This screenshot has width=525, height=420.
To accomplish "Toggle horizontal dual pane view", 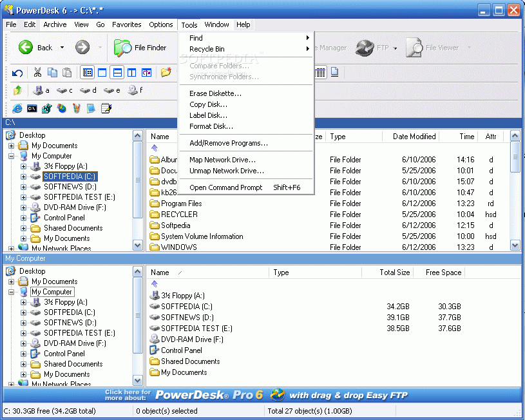I will tap(117, 72).
